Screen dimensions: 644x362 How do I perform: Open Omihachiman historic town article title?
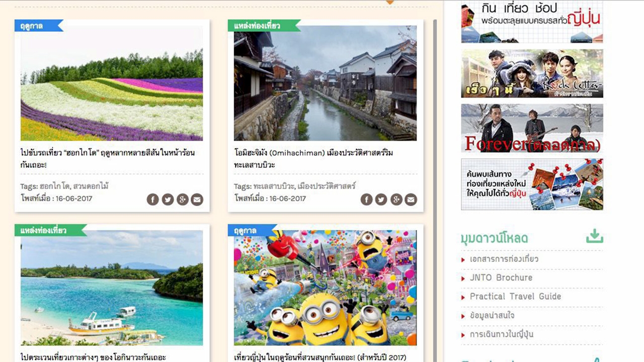coord(313,158)
